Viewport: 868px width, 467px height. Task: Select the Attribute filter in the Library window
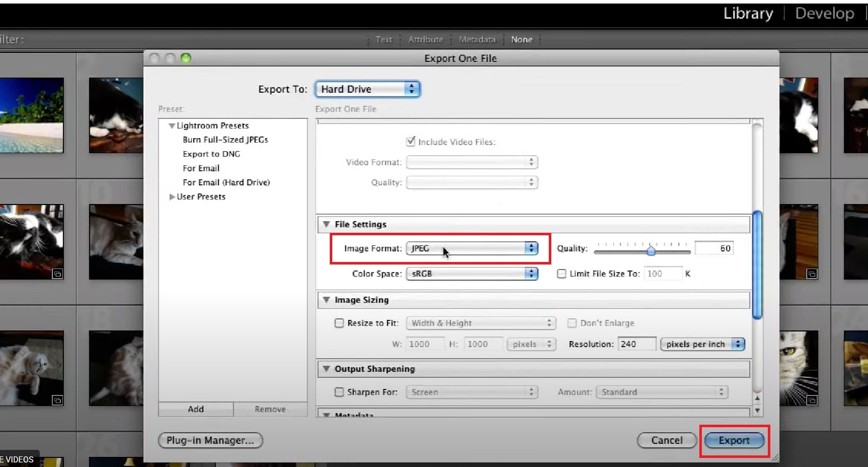(x=426, y=40)
